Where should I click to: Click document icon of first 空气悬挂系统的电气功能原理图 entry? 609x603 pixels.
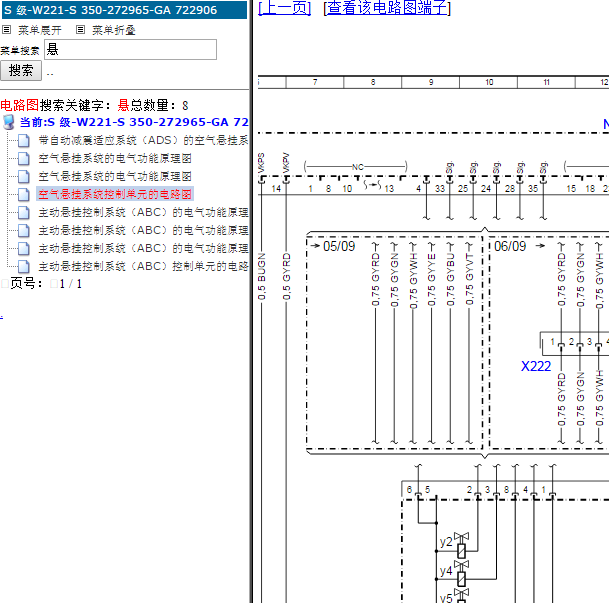tap(24, 158)
